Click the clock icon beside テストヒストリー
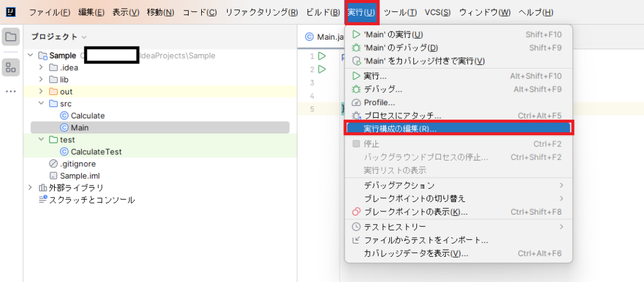644x282 pixels. [357, 227]
